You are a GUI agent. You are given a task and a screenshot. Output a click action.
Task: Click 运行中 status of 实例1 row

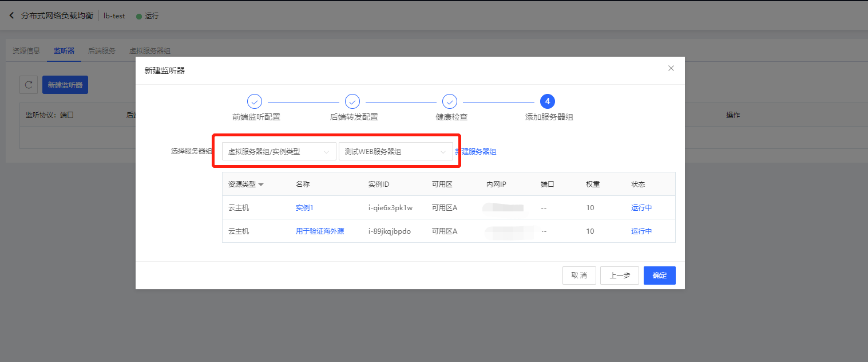[641, 207]
